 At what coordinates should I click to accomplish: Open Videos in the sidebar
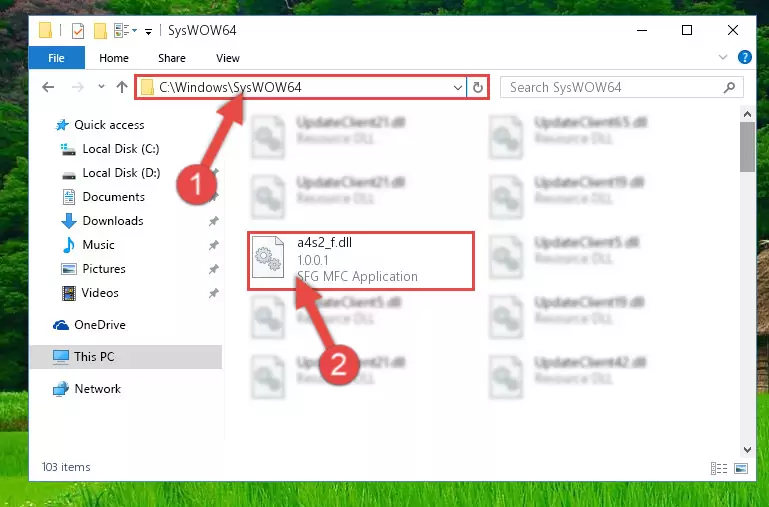(x=100, y=293)
